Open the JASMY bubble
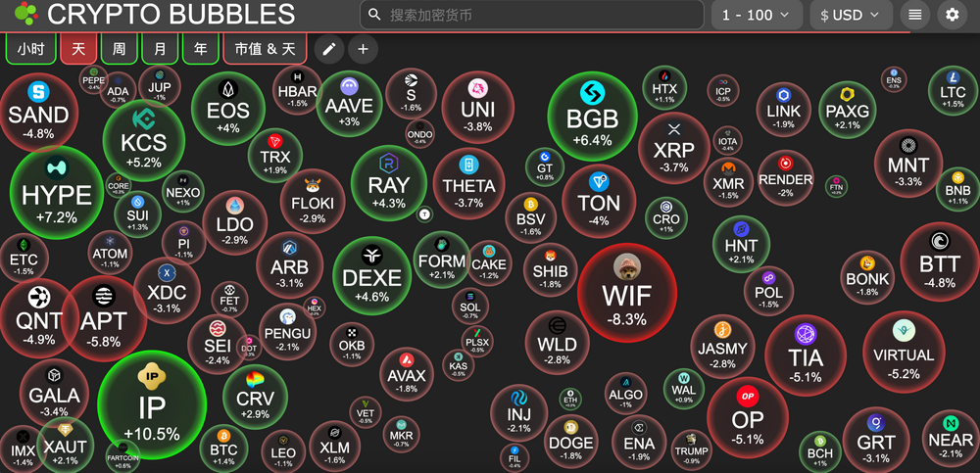The height and width of the screenshot is (473, 980). coord(722,346)
